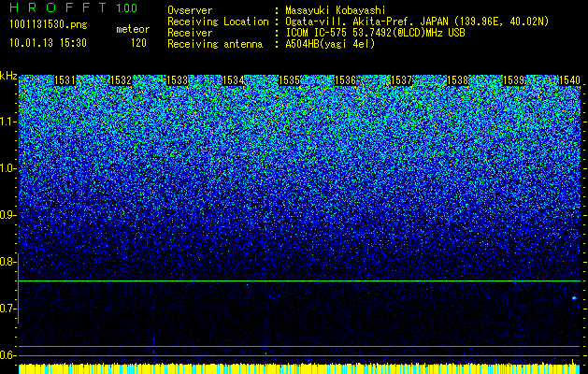The height and width of the screenshot is (374, 588).
Task: Click the 1535 time marker
Action: (290, 80)
